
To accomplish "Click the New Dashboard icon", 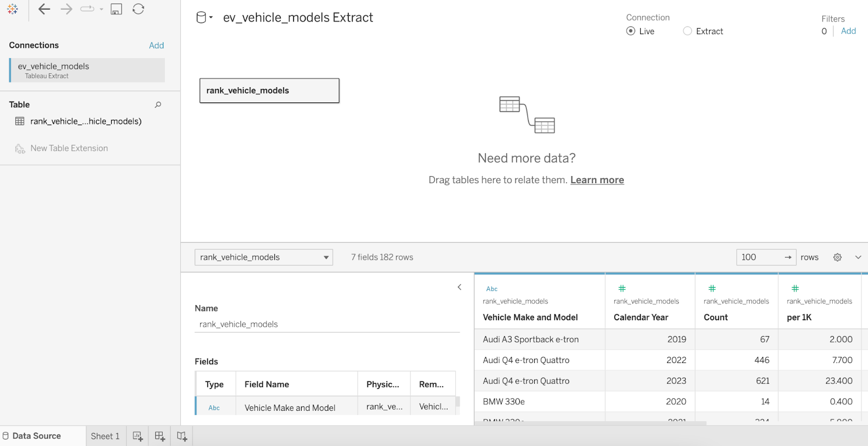I will [160, 436].
